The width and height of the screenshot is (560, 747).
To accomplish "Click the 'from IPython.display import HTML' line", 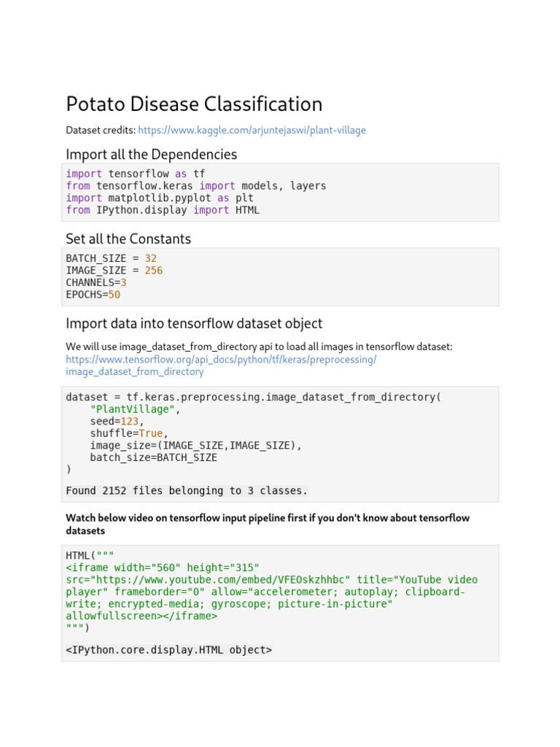I will coord(163,210).
